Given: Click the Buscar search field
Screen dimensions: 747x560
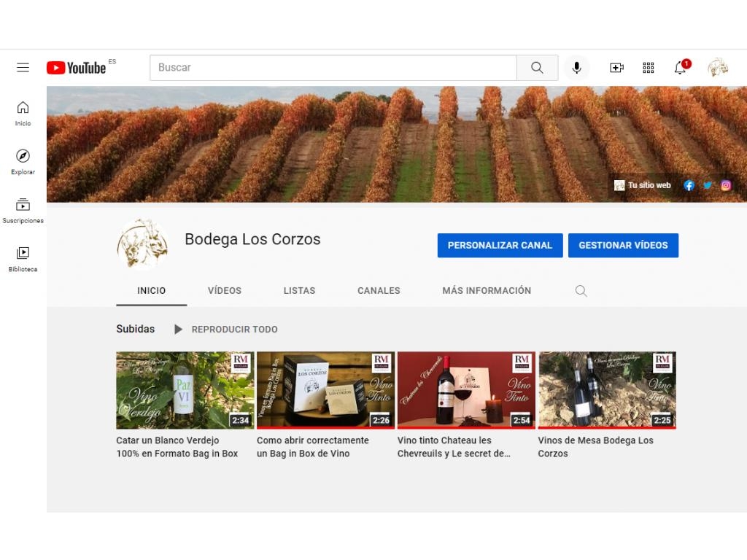Looking at the screenshot, I should [x=333, y=68].
